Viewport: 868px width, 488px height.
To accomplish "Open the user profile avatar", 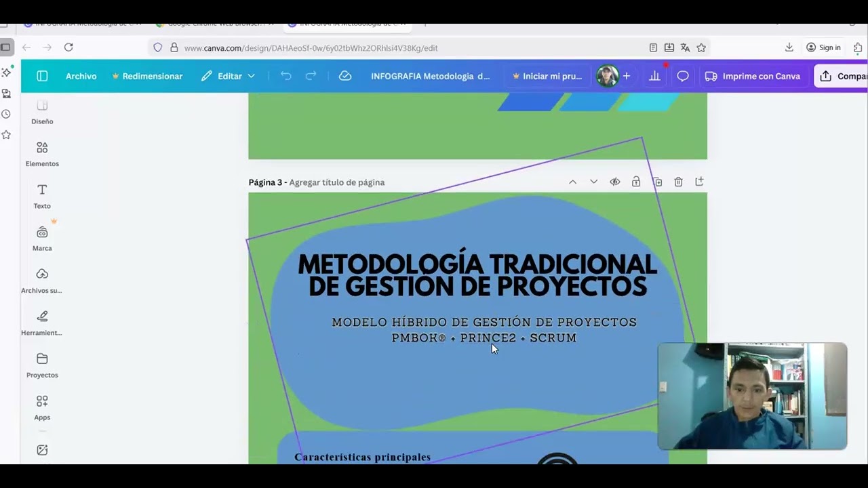I will tap(608, 76).
